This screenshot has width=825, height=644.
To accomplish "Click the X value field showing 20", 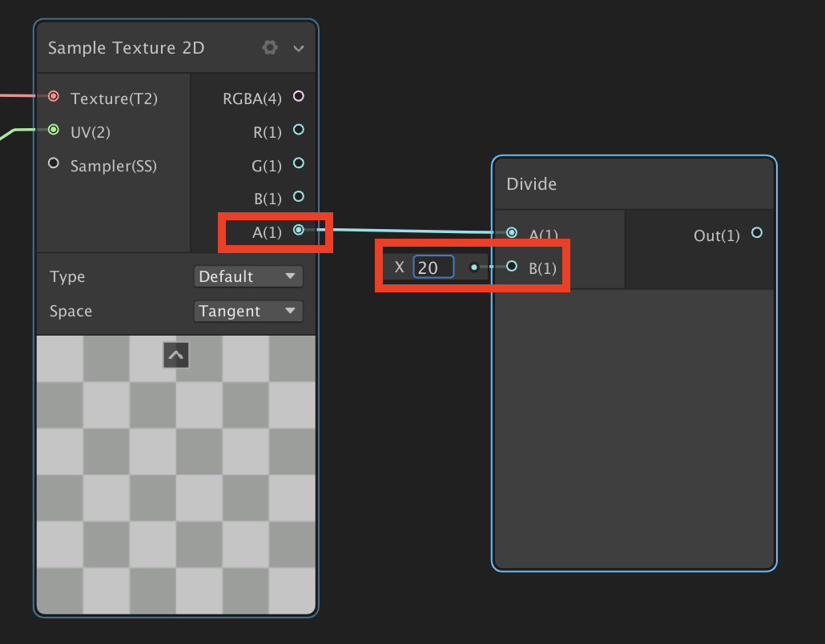I will click(433, 268).
